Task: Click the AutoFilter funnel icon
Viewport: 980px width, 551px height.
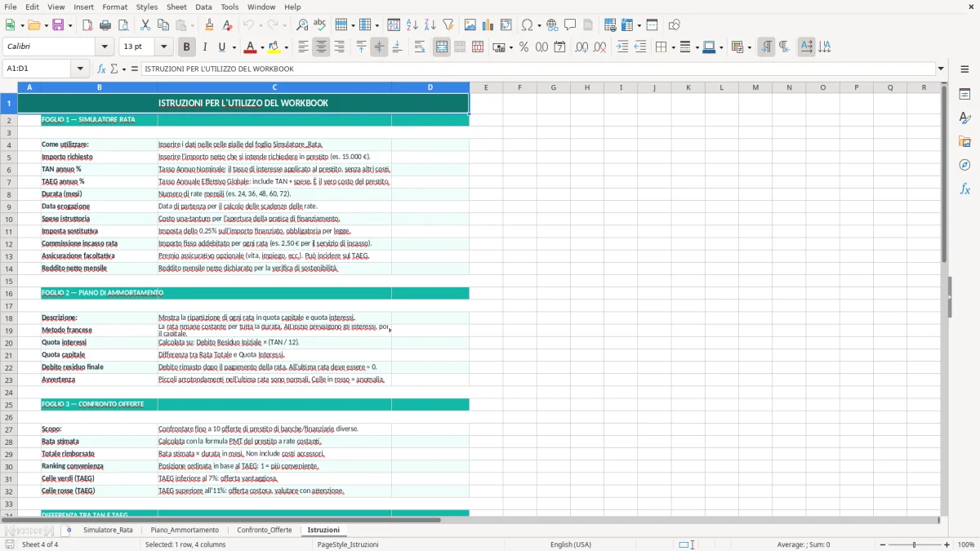Action: tap(448, 25)
